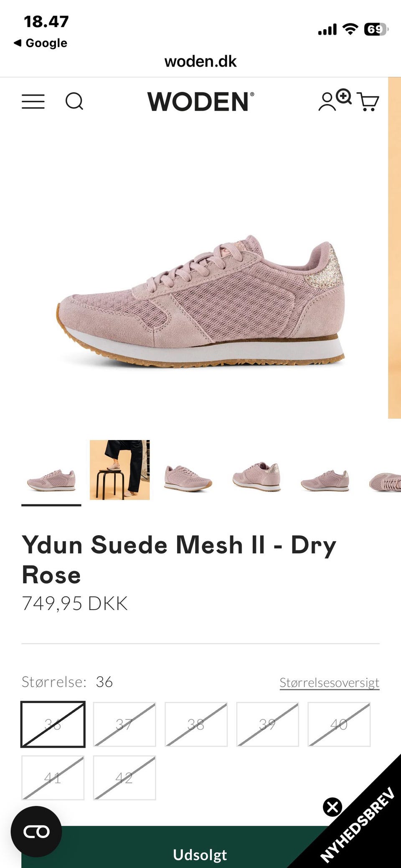Select size 38

click(196, 724)
